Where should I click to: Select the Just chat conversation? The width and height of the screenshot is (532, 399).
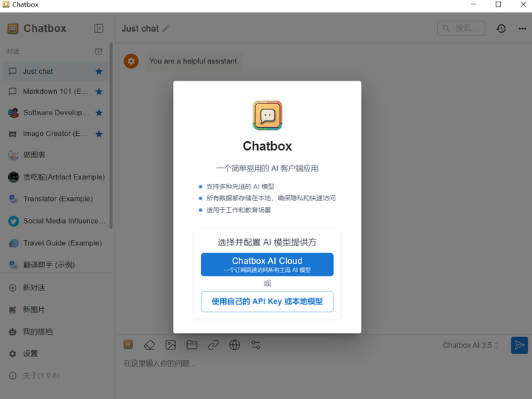[x=56, y=72]
